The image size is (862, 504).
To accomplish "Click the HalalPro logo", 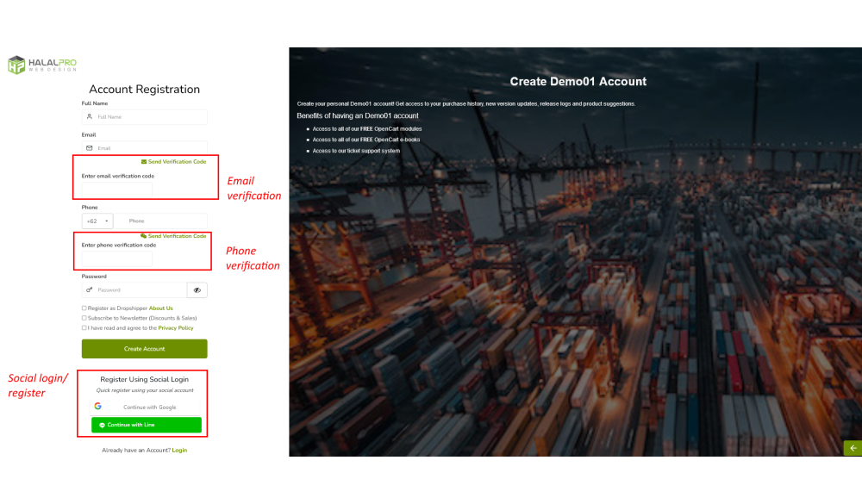I will pos(42,65).
